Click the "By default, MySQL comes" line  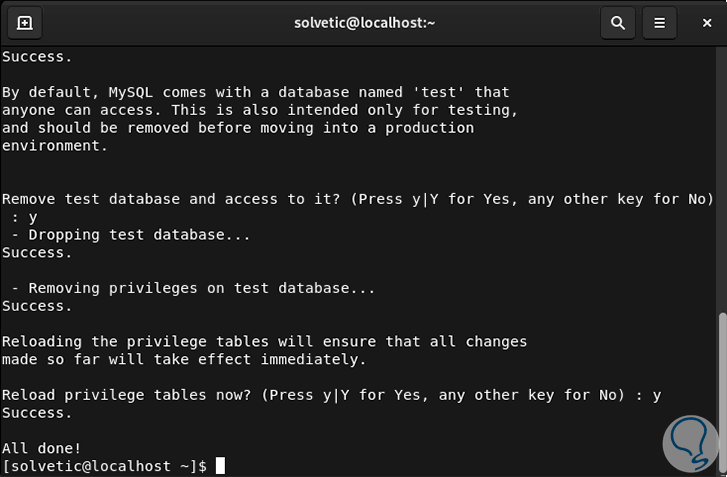pyautogui.click(x=255, y=92)
